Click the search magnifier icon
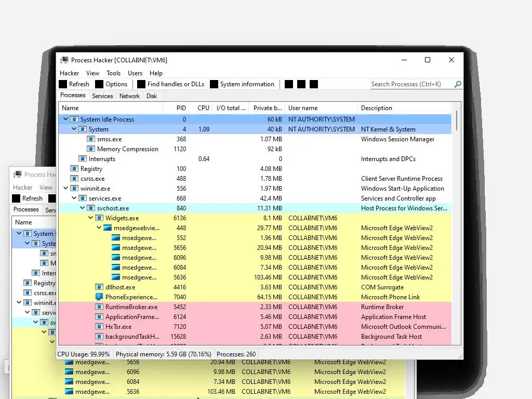532x399 pixels. pyautogui.click(x=458, y=84)
